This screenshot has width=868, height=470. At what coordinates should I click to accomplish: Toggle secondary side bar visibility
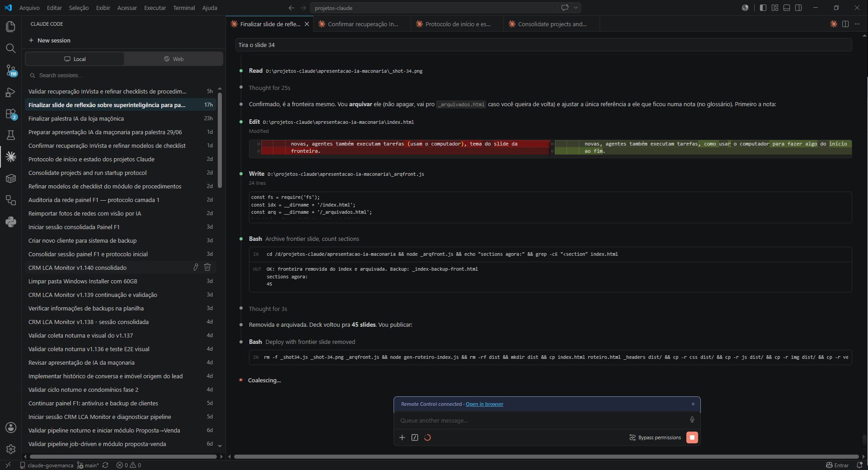click(x=798, y=8)
